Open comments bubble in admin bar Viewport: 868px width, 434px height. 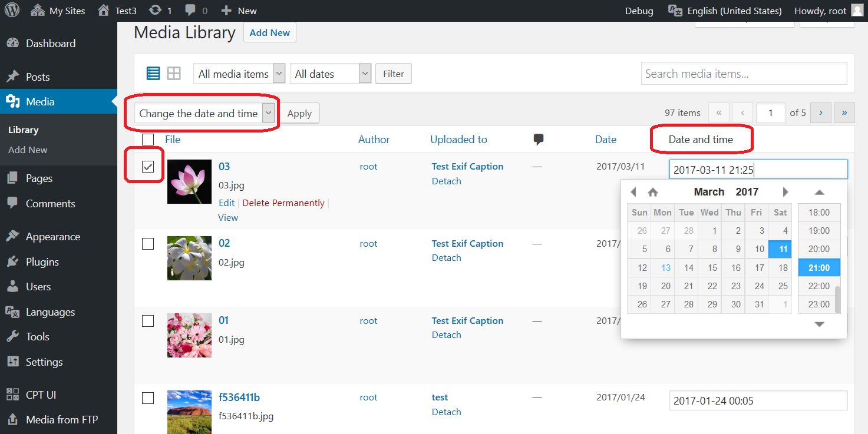point(190,11)
